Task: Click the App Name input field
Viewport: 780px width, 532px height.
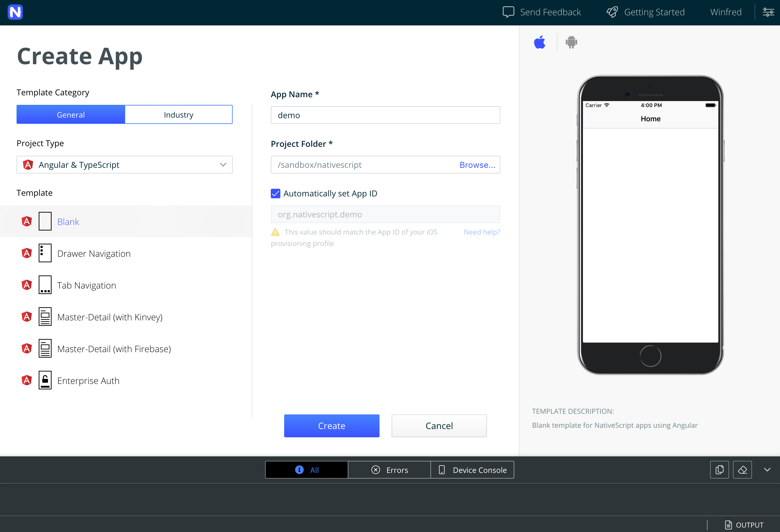Action: (385, 115)
